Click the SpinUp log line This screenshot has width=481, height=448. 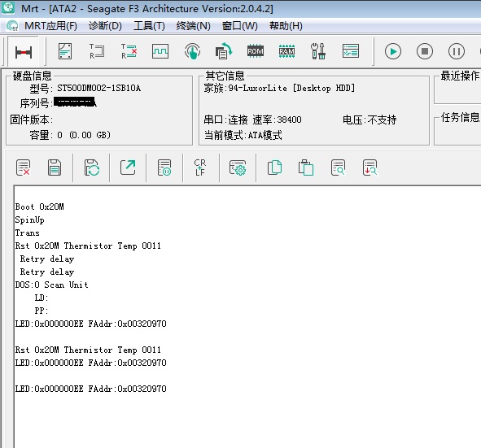coord(30,220)
